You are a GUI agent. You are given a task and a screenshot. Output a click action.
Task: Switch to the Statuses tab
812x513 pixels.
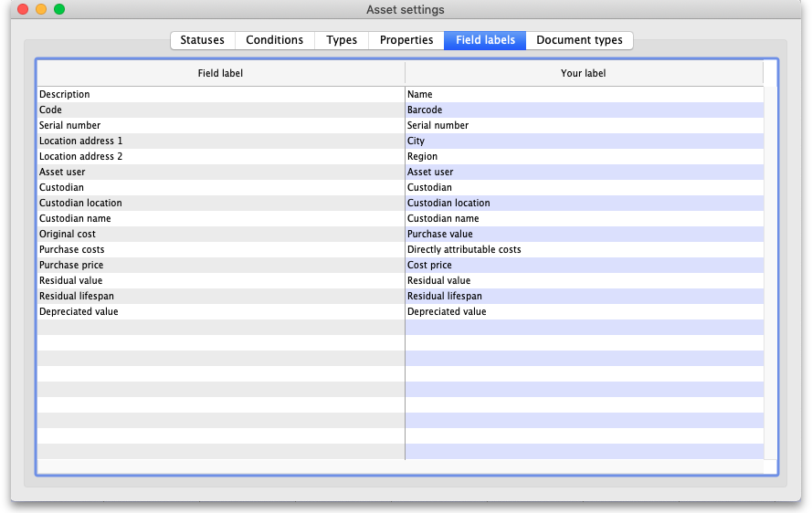202,40
